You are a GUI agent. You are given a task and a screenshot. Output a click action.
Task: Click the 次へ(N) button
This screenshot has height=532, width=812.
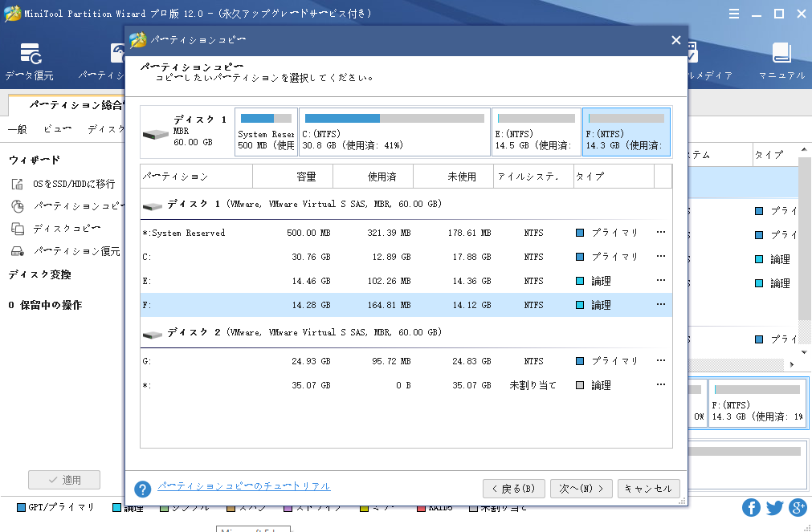tap(581, 488)
